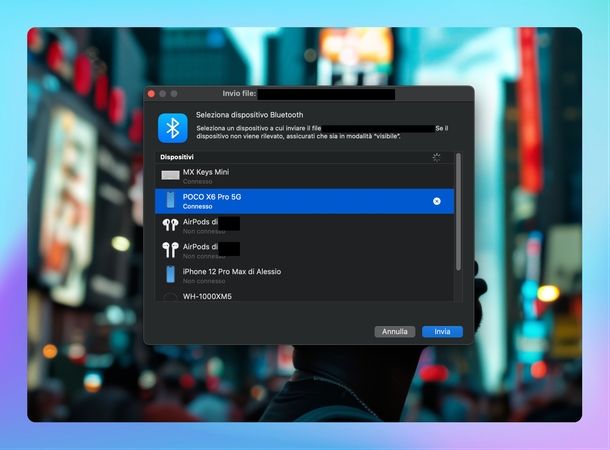Click the Dispositivi list header
610x450 pixels.
pyautogui.click(x=304, y=157)
